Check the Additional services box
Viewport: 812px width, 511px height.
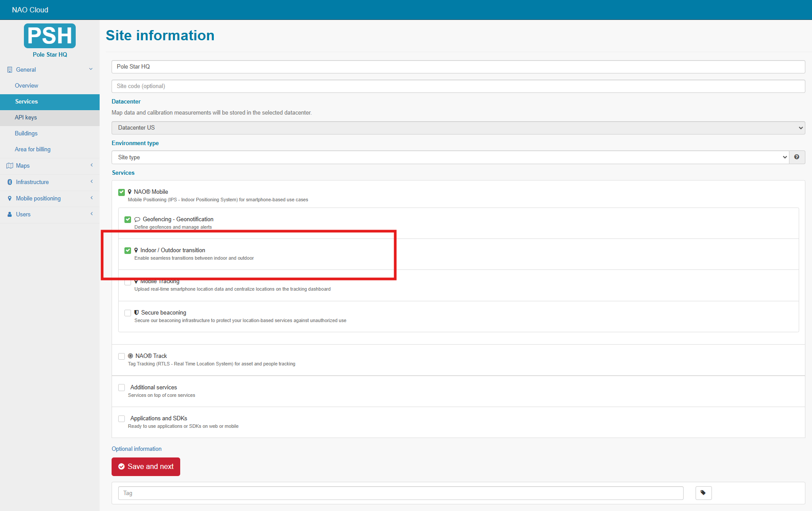[121, 388]
